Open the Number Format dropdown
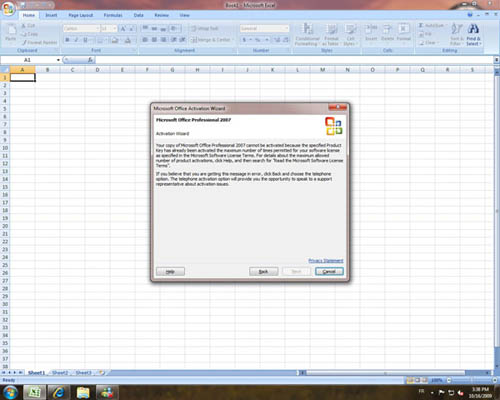Screen dimensions: 500x400 (x=286, y=29)
